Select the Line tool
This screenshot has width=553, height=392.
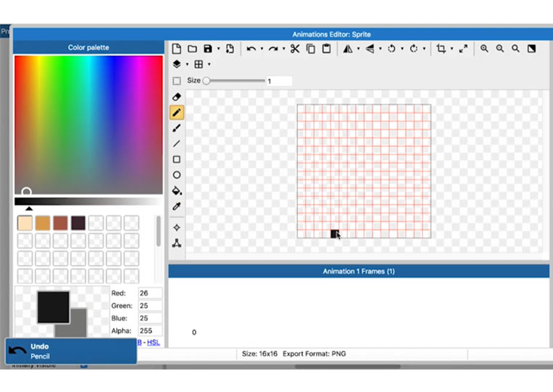click(177, 143)
